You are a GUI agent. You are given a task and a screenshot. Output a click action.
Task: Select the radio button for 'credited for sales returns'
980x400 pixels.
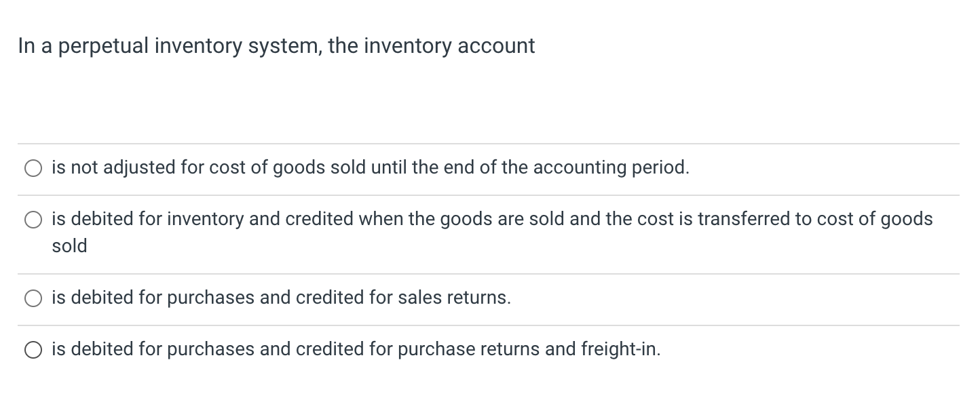click(33, 298)
